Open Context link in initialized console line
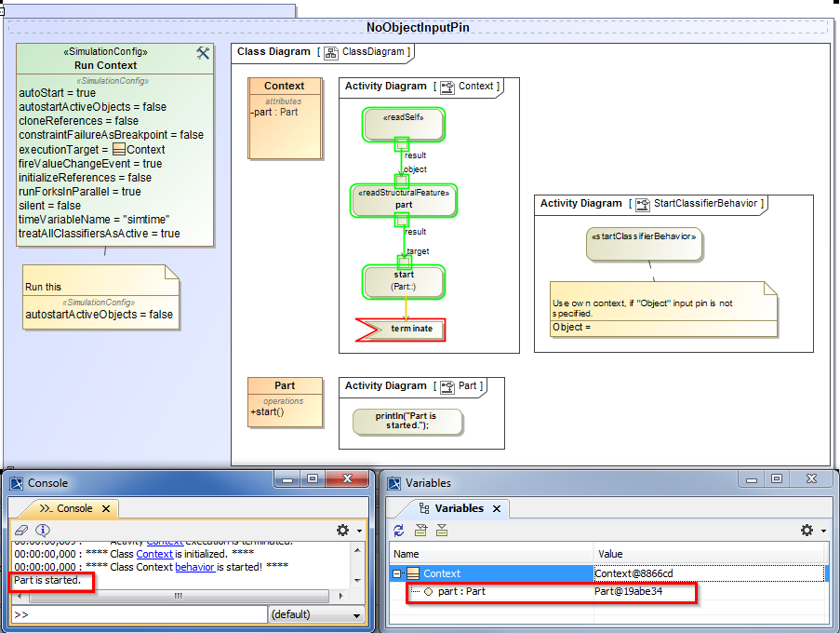Viewport: 840px width, 633px height. pos(154,554)
